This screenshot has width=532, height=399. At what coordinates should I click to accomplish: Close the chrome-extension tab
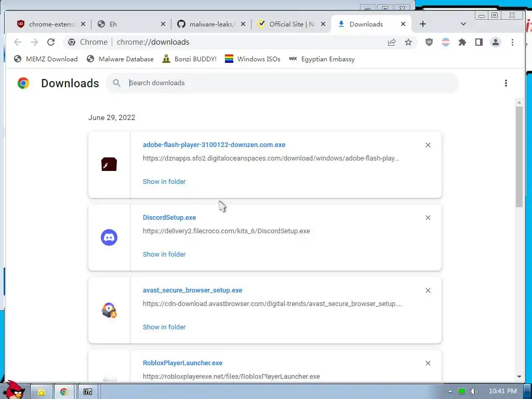coord(83,24)
